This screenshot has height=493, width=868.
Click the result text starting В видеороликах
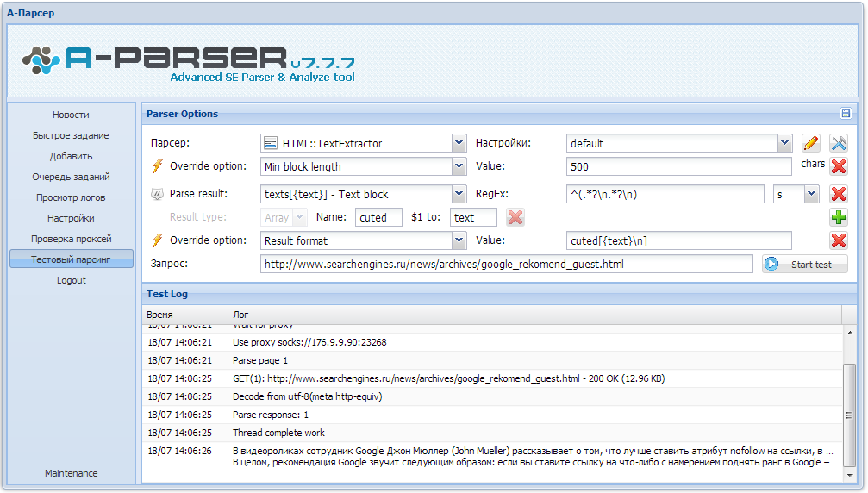tap(533, 451)
